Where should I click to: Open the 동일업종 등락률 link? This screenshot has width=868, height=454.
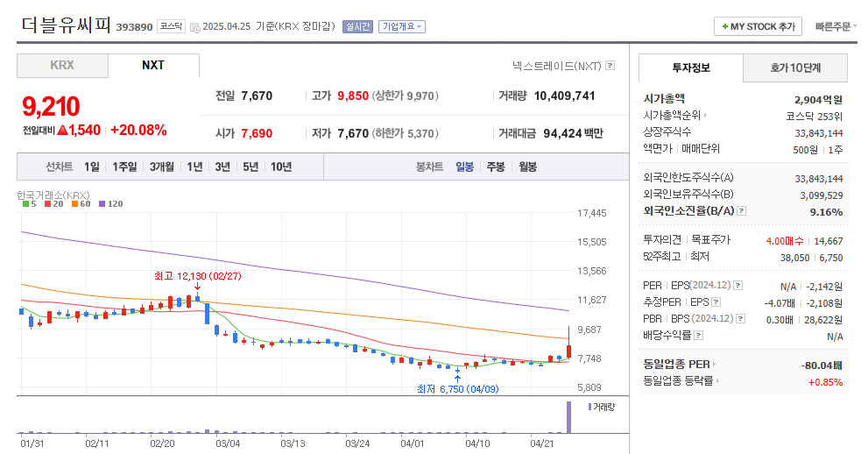click(681, 381)
